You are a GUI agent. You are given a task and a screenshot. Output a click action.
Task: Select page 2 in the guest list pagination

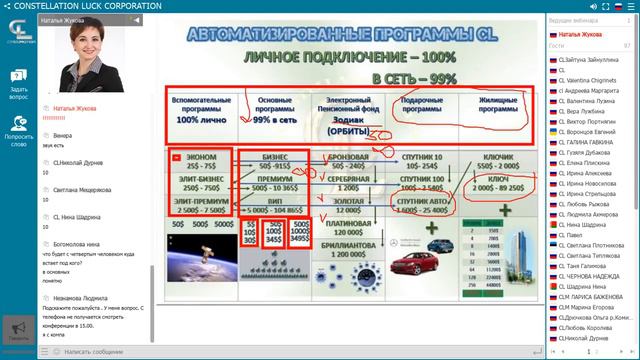pyautogui.click(x=596, y=351)
